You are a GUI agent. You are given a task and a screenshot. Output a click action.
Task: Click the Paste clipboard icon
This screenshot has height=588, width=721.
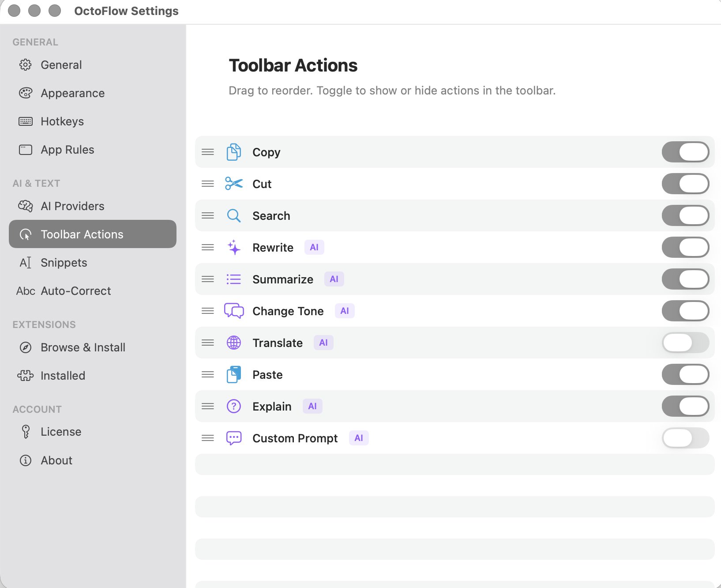tap(234, 374)
